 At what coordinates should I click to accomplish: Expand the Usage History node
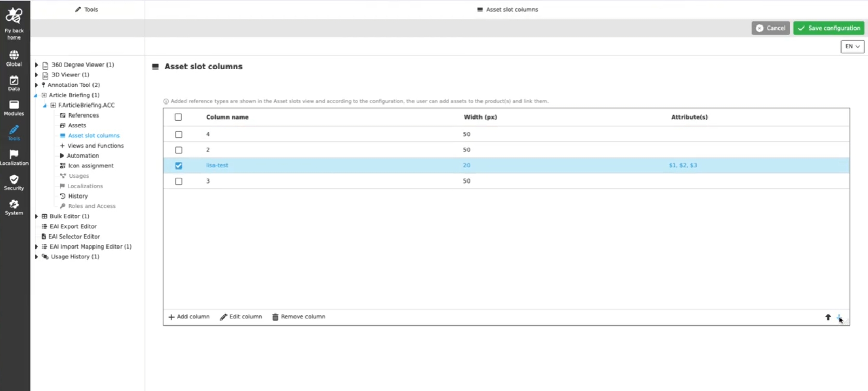(36, 257)
